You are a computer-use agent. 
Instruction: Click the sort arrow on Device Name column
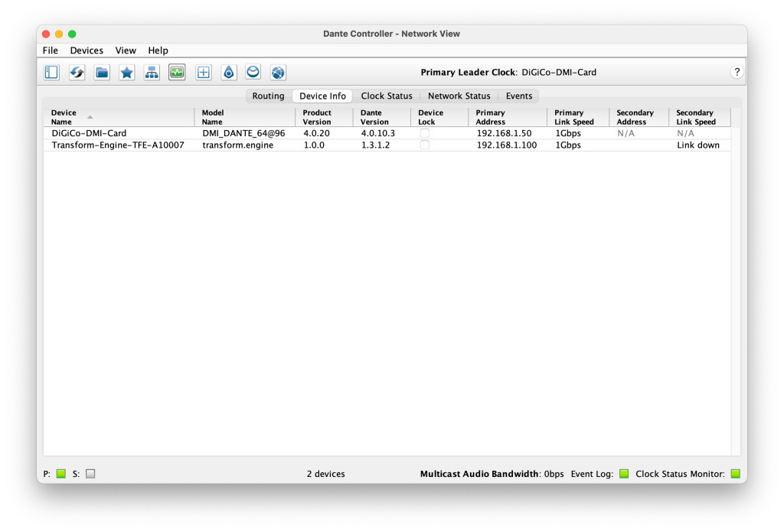coord(90,117)
